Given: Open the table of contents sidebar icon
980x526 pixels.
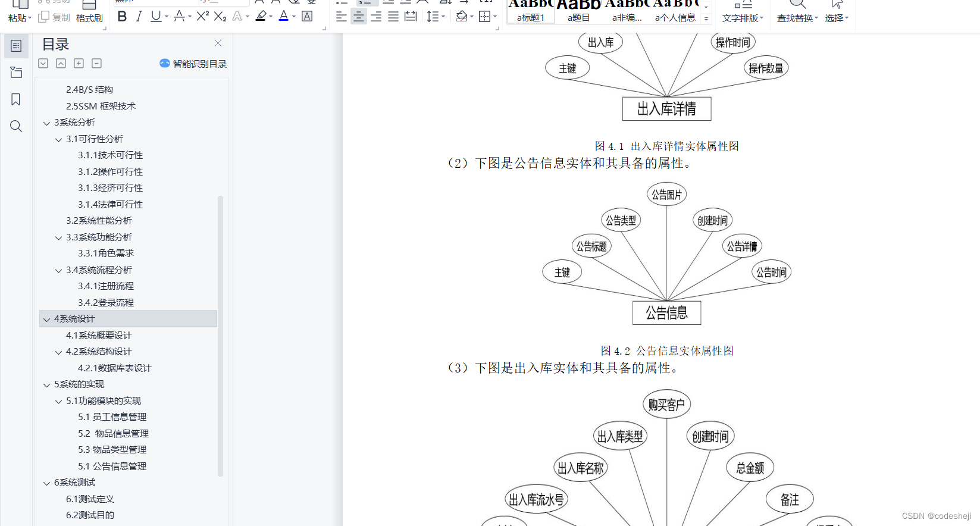Looking at the screenshot, I should (x=16, y=46).
